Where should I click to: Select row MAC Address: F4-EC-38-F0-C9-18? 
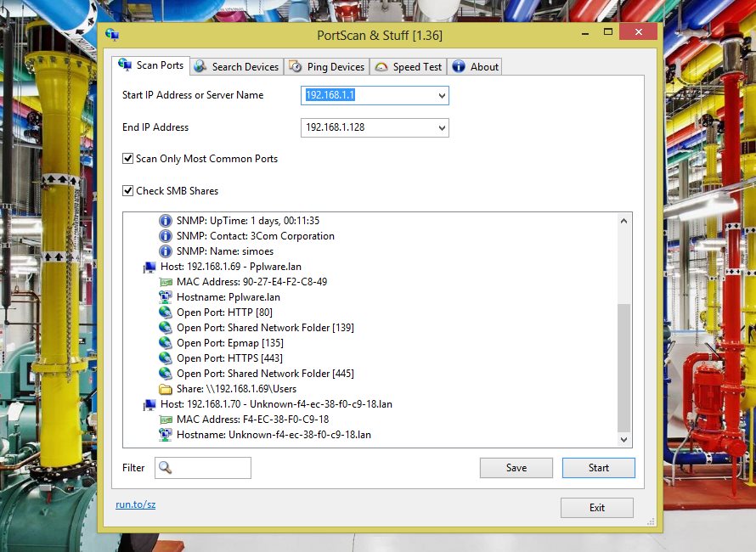(252, 420)
